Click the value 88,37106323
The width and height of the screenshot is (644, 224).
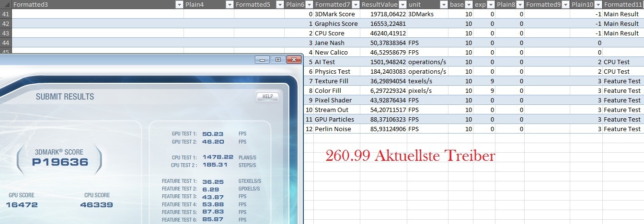388,120
